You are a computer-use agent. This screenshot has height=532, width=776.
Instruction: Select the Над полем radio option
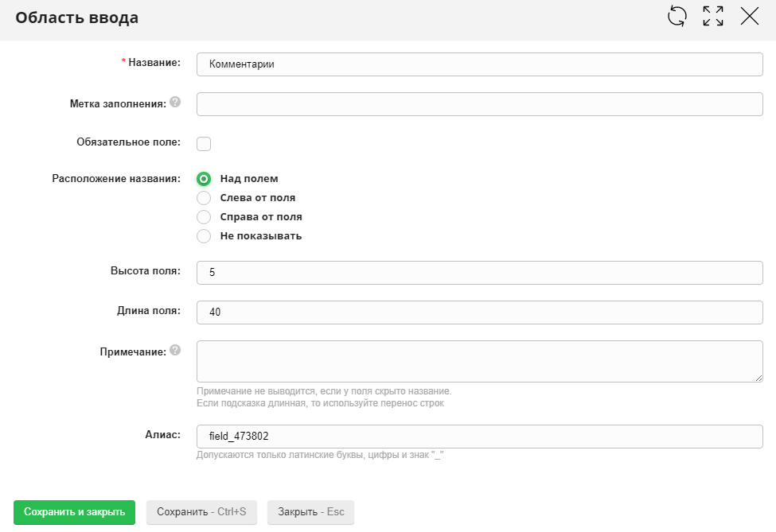point(204,179)
